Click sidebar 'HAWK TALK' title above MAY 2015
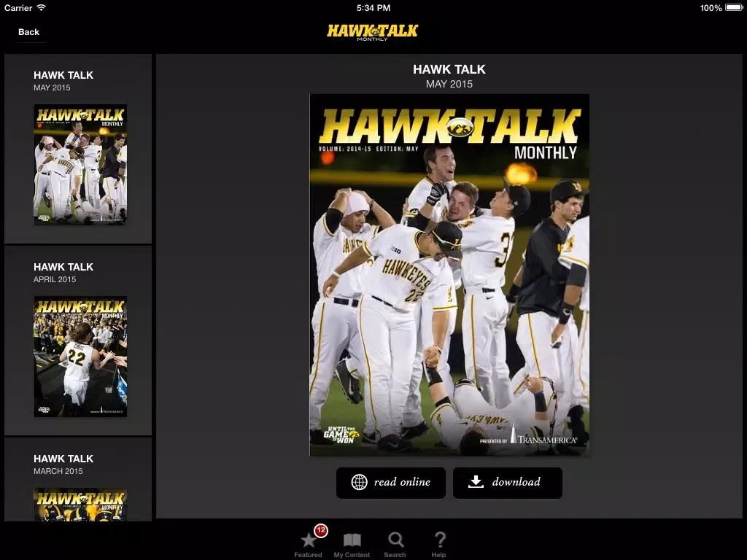The image size is (747, 560). click(x=63, y=75)
